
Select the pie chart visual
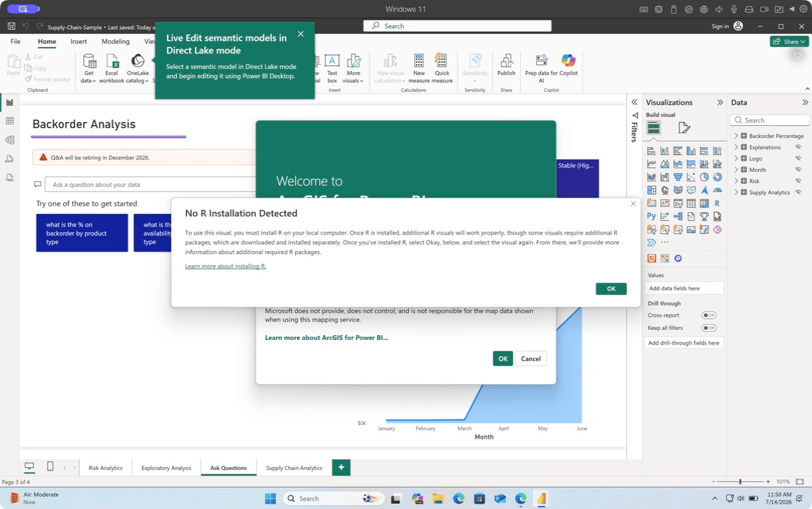[x=704, y=177]
